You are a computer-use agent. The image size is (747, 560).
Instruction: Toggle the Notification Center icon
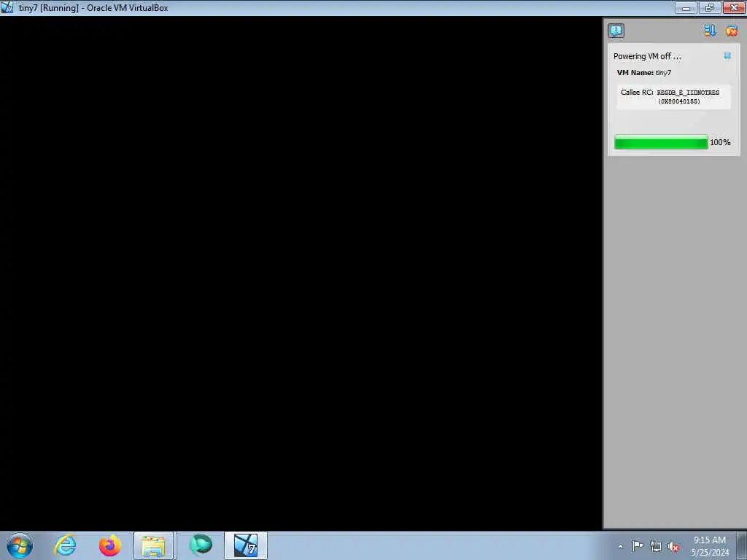616,31
